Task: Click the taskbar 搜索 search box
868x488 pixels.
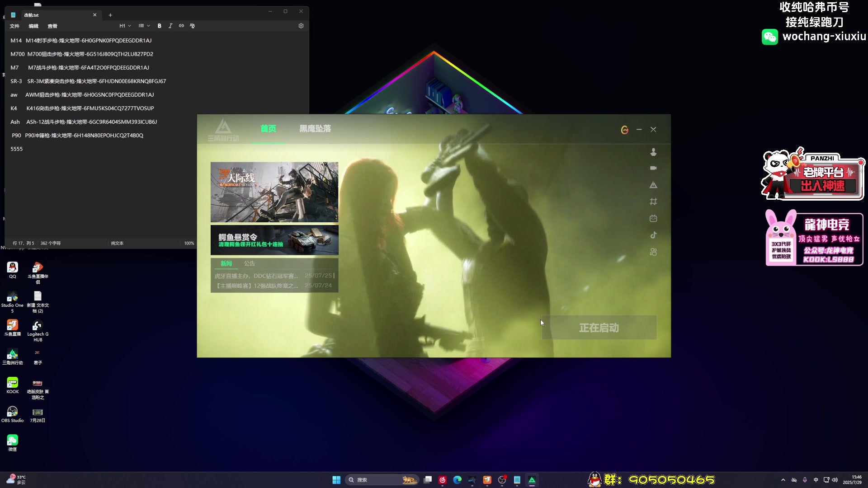Action: click(x=382, y=480)
